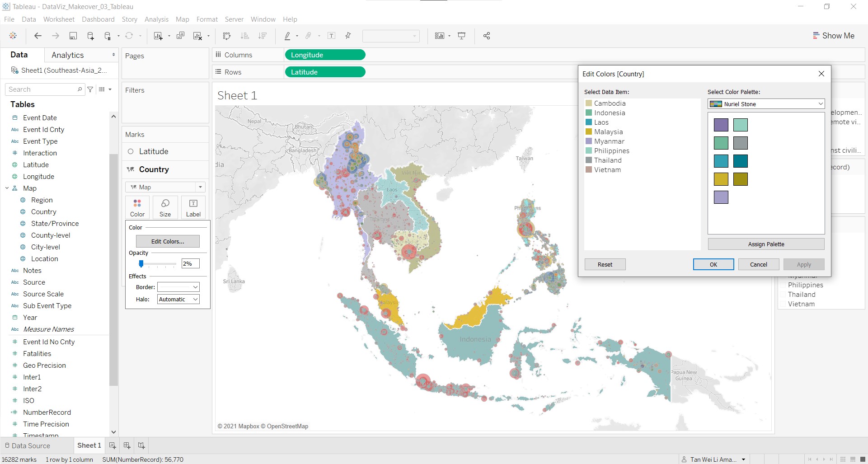Click the Label mark card icon

(x=193, y=207)
